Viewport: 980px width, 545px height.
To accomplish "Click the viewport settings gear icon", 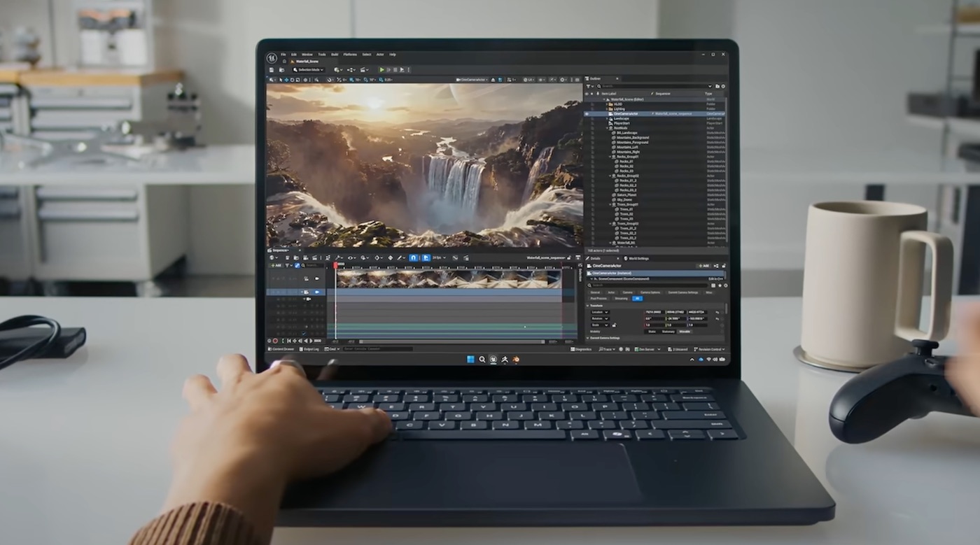I will (563, 80).
